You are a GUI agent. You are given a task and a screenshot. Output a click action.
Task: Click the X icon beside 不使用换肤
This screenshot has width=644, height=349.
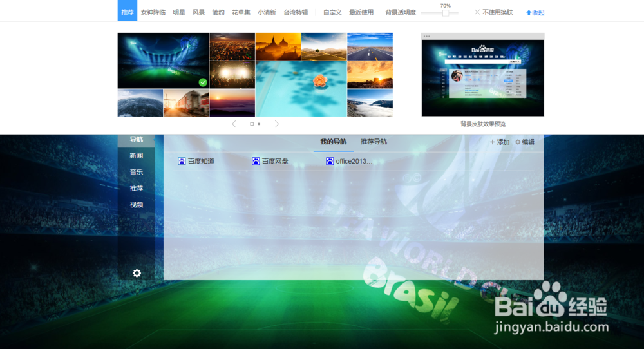477,12
